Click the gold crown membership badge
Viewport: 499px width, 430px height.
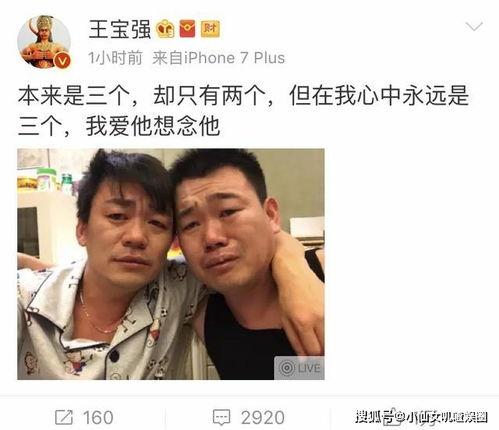tap(166, 29)
